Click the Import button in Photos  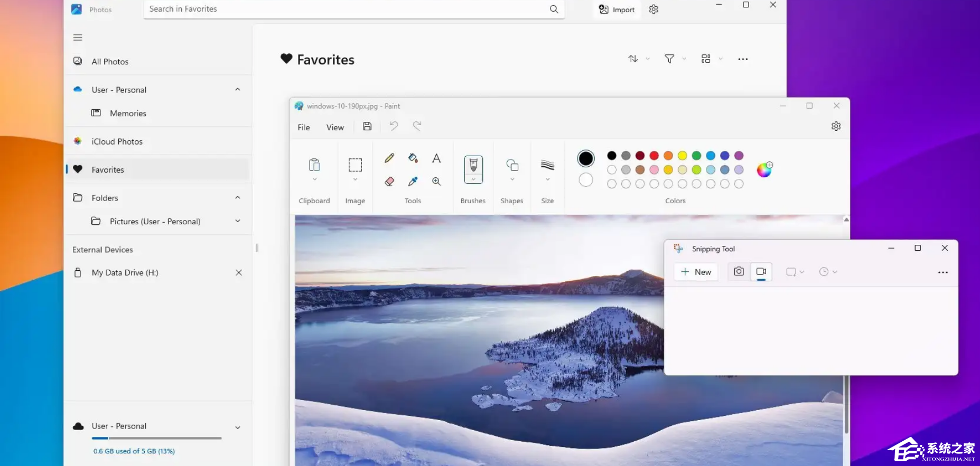617,9
